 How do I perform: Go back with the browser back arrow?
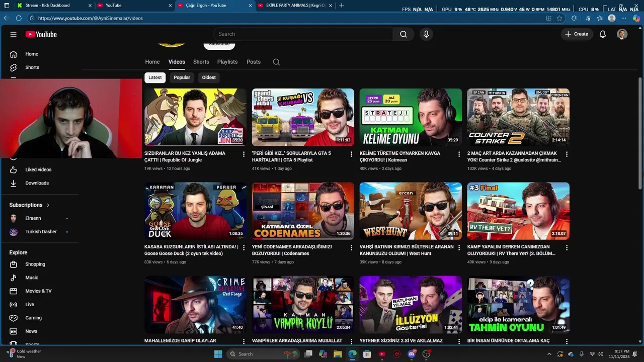7,18
